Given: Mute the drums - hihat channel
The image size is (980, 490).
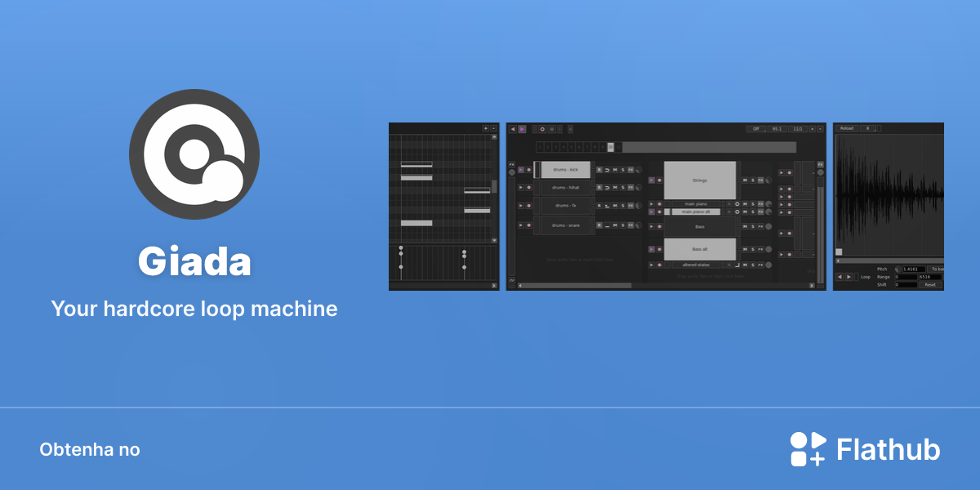Looking at the screenshot, I should coord(615,188).
